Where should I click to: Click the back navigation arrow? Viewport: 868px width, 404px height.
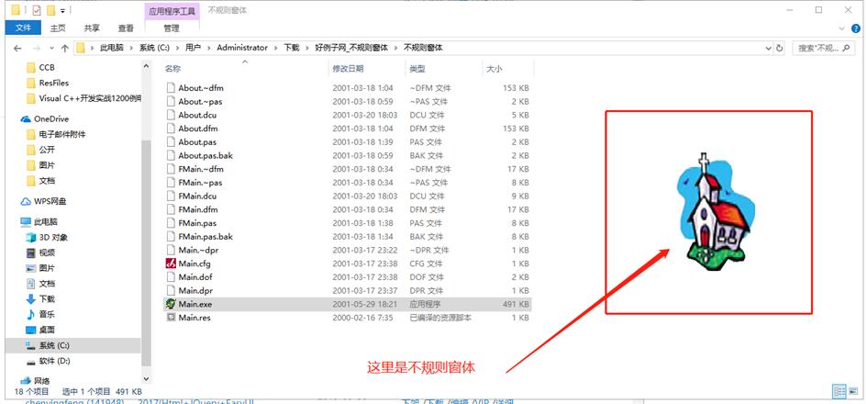pos(17,48)
